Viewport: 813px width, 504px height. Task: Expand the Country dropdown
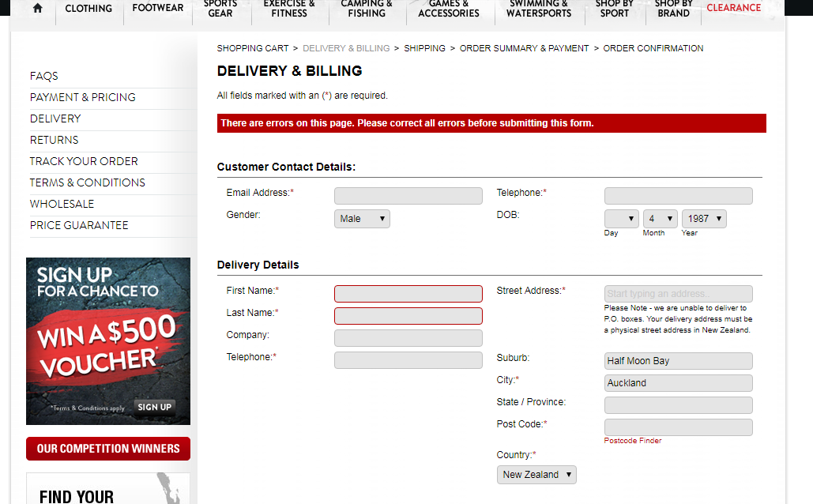(x=536, y=475)
